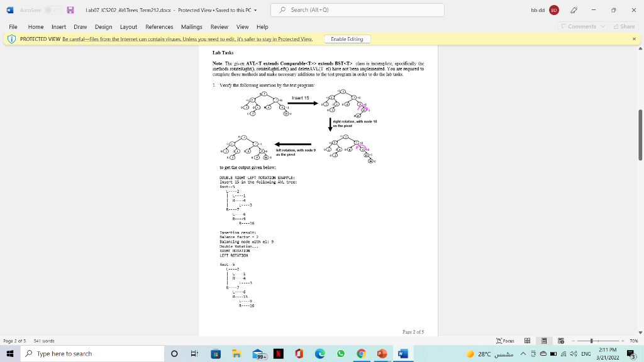Select Print Layout view icon
The width and height of the screenshot is (644, 362).
pyautogui.click(x=544, y=341)
